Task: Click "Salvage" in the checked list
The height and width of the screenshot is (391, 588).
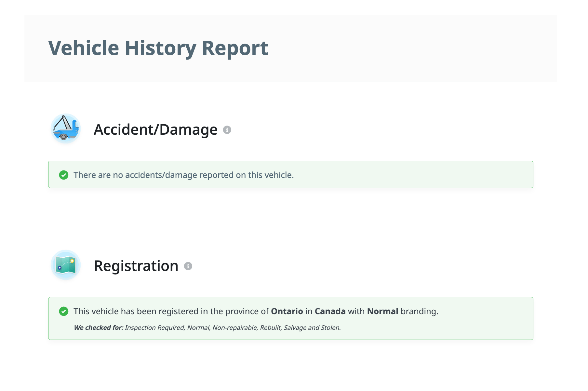Action: tap(295, 328)
